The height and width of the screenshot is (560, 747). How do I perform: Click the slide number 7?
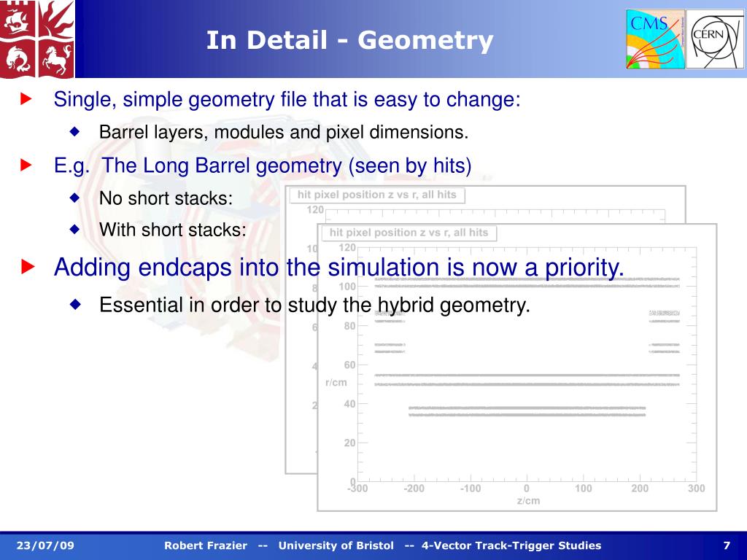point(727,545)
